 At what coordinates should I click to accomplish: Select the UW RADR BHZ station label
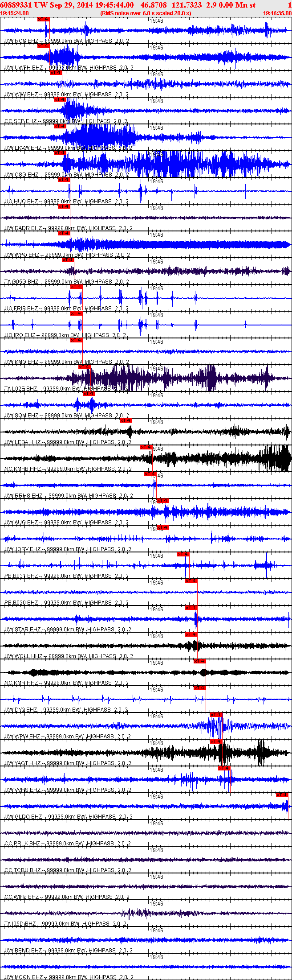click(x=23, y=228)
